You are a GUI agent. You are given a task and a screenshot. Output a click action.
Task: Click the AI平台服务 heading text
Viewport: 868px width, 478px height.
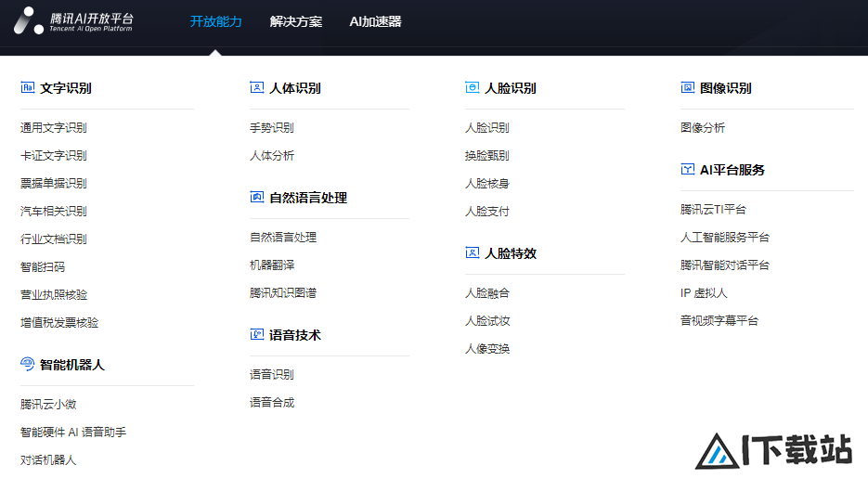(732, 170)
